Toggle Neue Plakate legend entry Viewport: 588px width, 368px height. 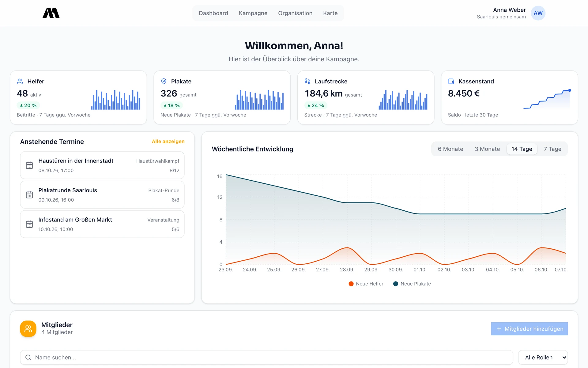pyautogui.click(x=412, y=284)
